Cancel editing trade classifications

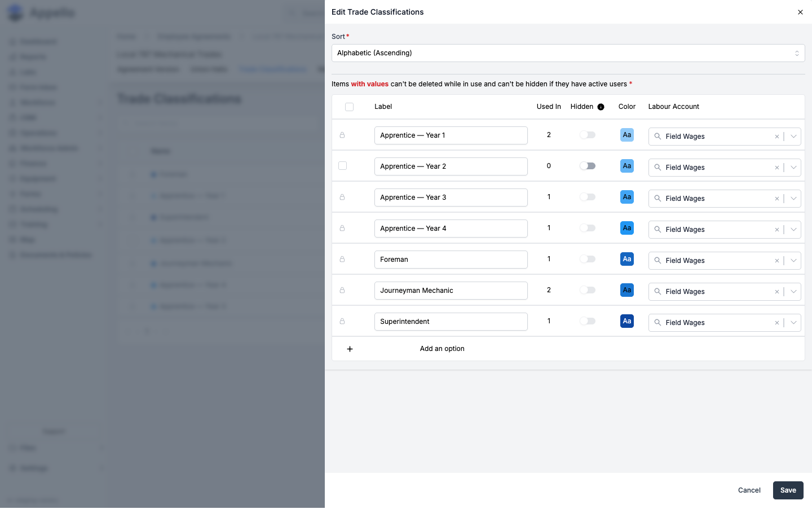(749, 490)
